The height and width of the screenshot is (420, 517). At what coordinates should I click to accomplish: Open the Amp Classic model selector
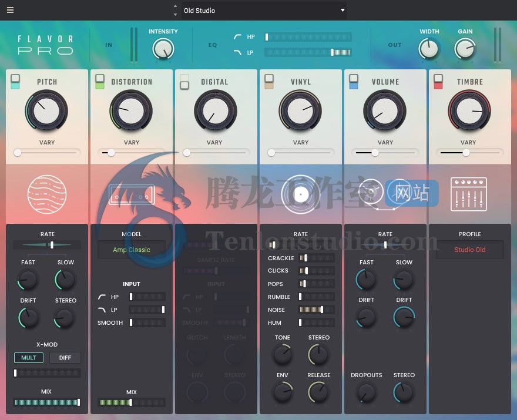pos(132,250)
